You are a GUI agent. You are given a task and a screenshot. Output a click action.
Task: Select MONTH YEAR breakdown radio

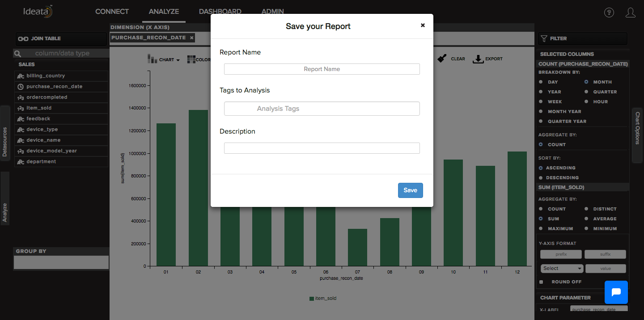(541, 112)
